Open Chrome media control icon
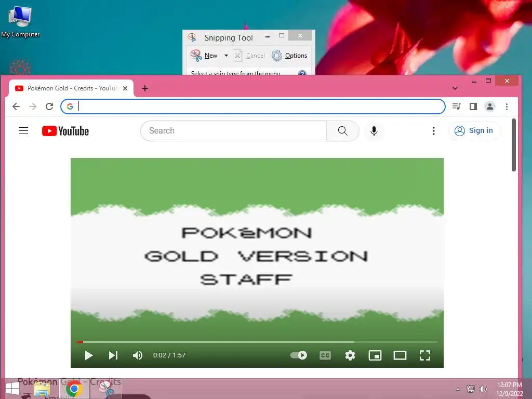 tap(456, 107)
